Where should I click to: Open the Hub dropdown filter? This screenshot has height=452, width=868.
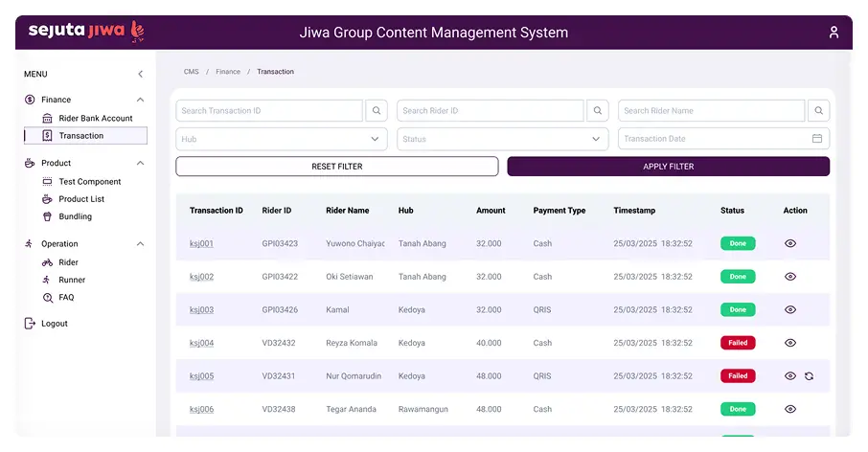282,139
